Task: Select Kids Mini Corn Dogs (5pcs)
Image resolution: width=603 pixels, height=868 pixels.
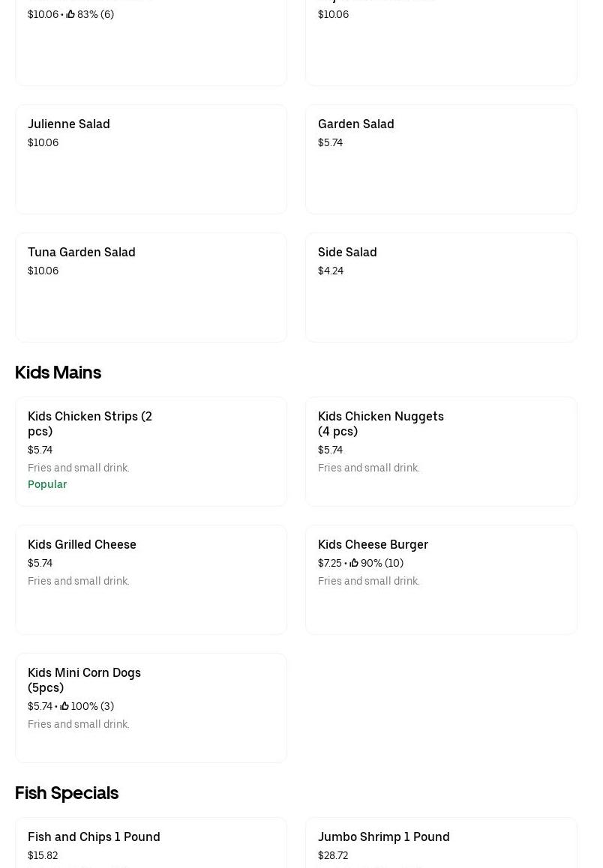Action: pos(151,708)
